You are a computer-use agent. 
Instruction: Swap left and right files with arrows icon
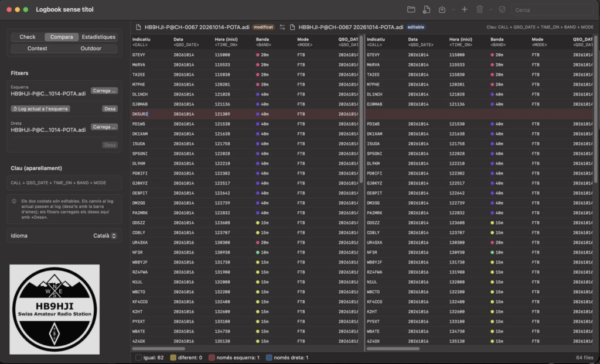pos(282,27)
